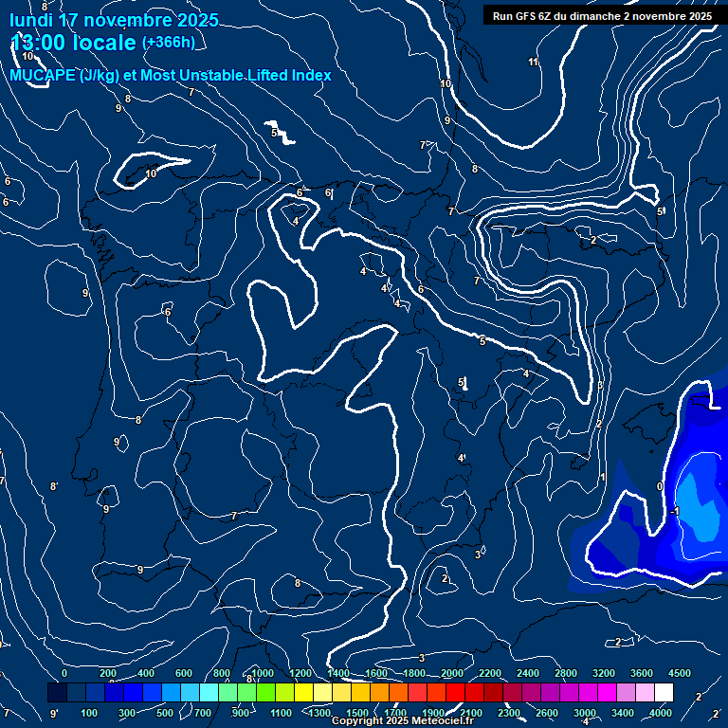Click the '3600' legend scale label
Screen dimensions: 728x728
click(x=641, y=673)
